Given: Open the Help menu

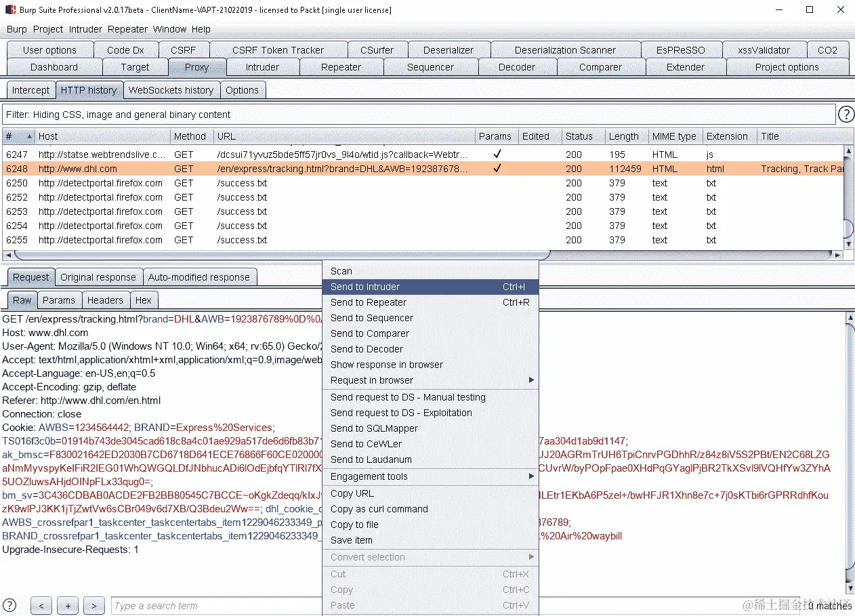Looking at the screenshot, I should (x=201, y=29).
